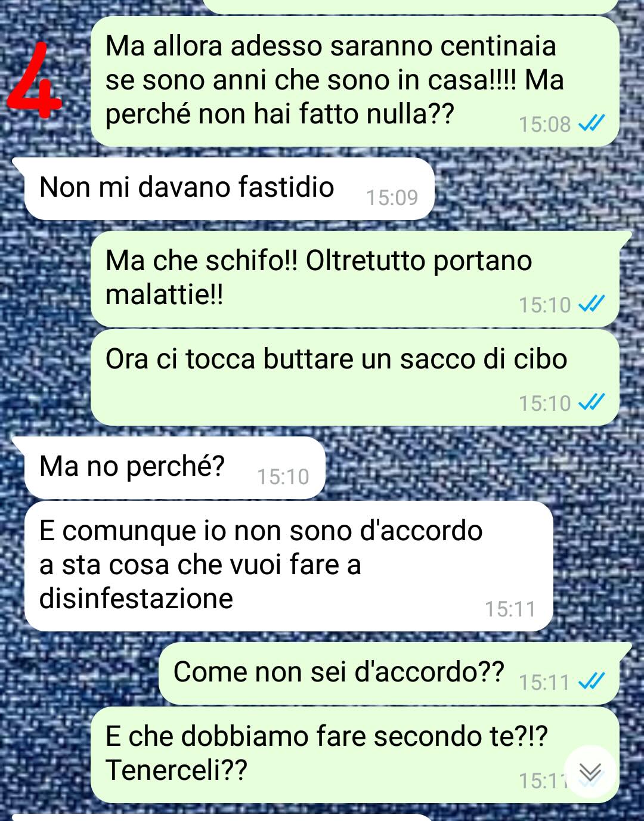This screenshot has width=644, height=821.
Task: Click the 15:11 timestamp on the disinfestazione message
Action: [x=510, y=609]
